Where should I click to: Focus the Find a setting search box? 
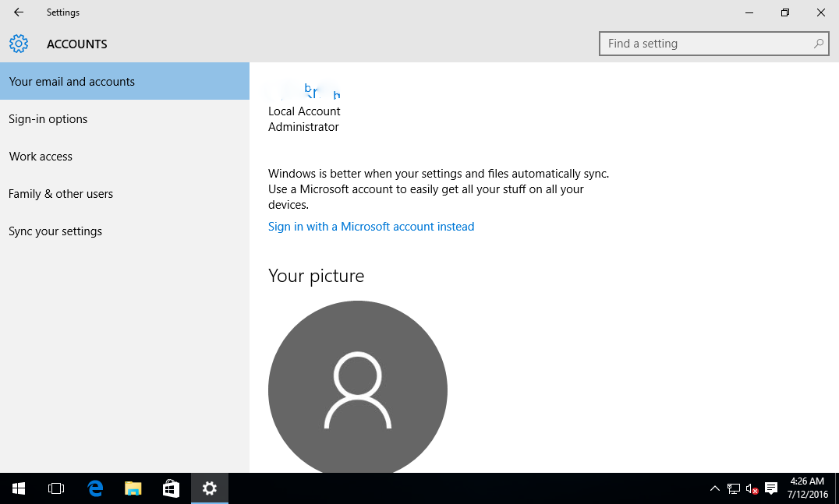713,44
